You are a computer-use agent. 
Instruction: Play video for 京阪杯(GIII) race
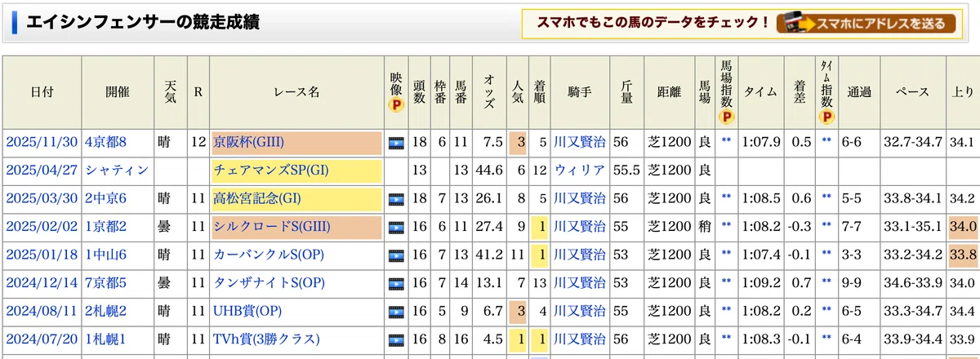tap(397, 142)
